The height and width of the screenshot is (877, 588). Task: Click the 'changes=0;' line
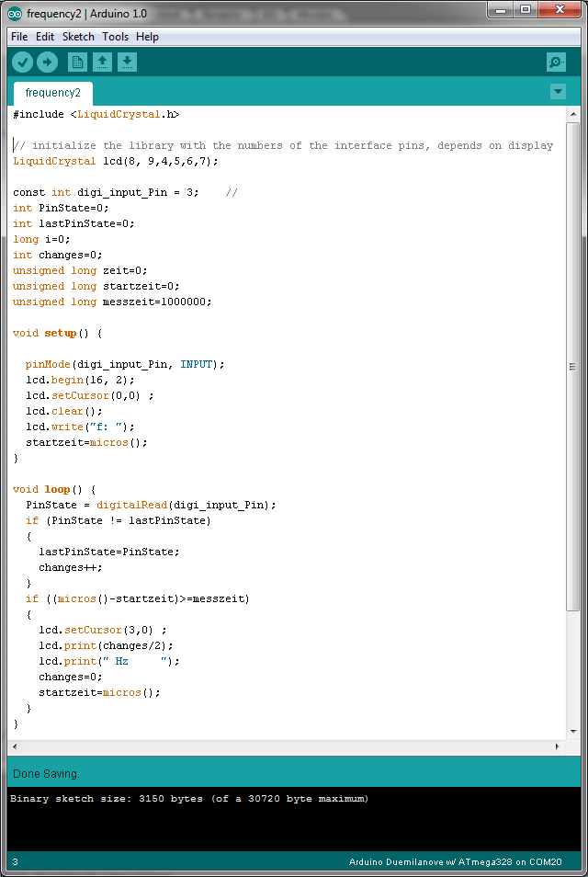point(71,678)
